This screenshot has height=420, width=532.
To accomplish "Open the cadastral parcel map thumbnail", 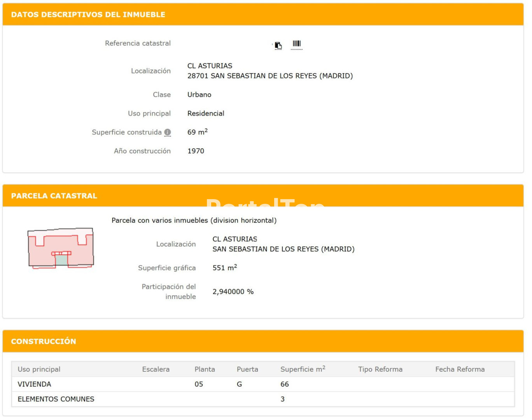I will (61, 248).
